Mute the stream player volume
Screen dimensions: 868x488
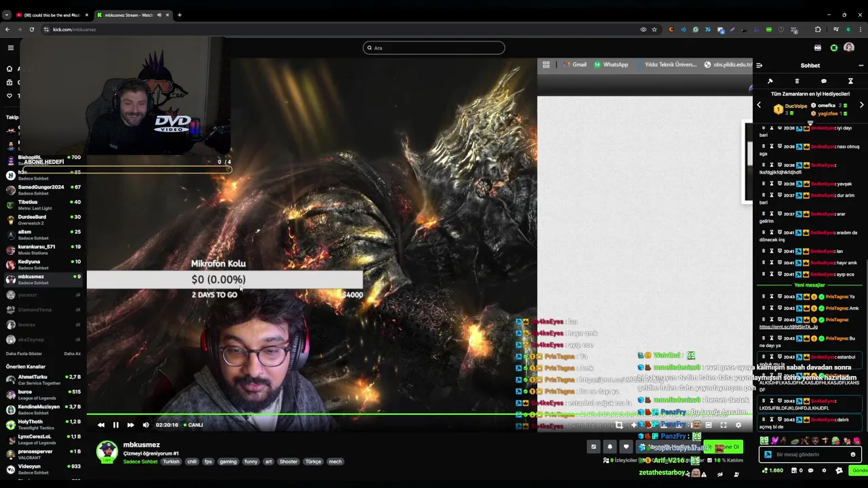point(146,425)
